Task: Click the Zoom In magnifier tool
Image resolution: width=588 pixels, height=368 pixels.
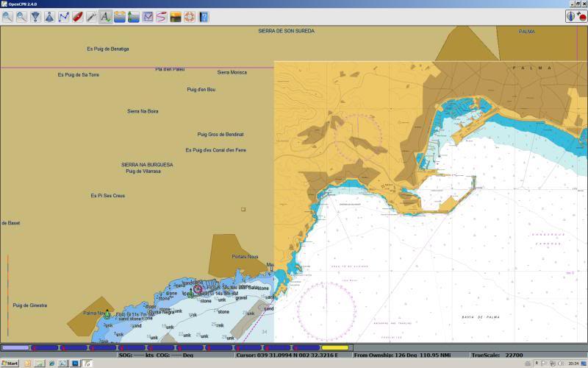Action: (x=7, y=16)
